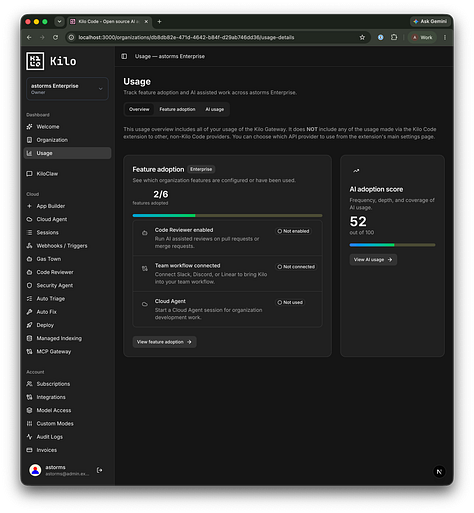Open a new browser tab
The height and width of the screenshot is (513, 474).
pos(159,22)
